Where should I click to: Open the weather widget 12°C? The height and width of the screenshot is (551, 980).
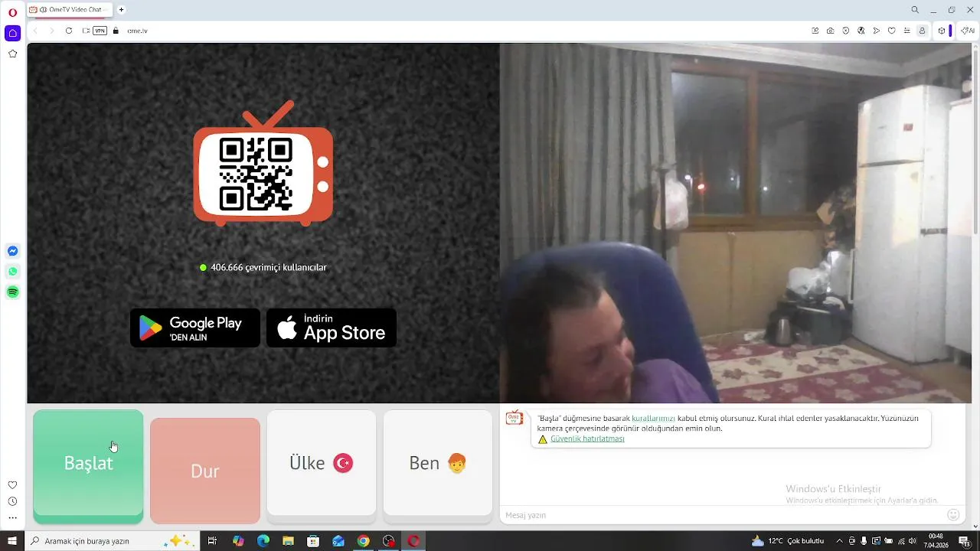pos(789,541)
